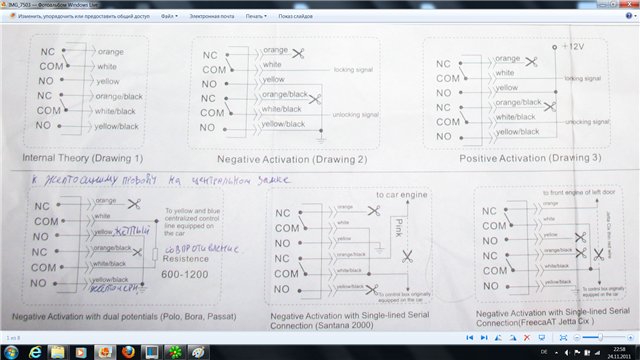Delete photo with red X icon
This screenshot has height=360, width=640.
coord(527,338)
